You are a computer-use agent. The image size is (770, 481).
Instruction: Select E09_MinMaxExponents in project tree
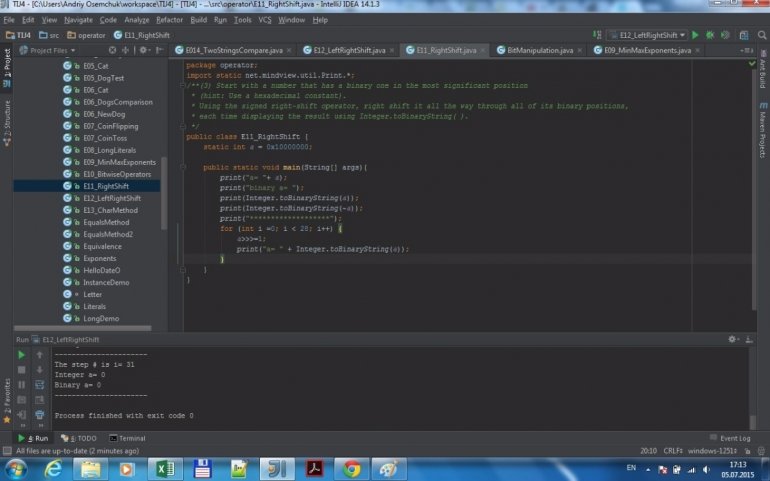click(119, 161)
